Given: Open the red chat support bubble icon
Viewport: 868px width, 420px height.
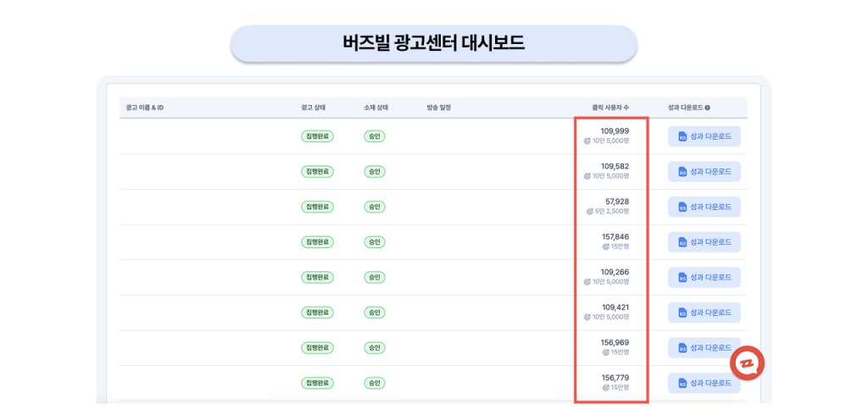Looking at the screenshot, I should tap(747, 363).
